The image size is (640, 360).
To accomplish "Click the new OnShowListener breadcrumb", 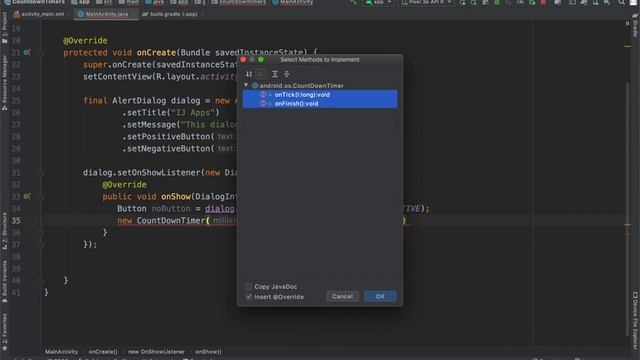I will pyautogui.click(x=156, y=351).
